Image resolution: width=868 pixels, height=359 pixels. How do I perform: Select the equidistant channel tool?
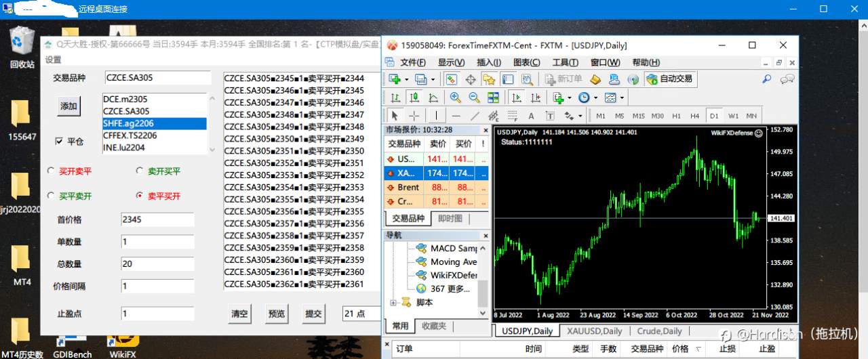coord(494,116)
